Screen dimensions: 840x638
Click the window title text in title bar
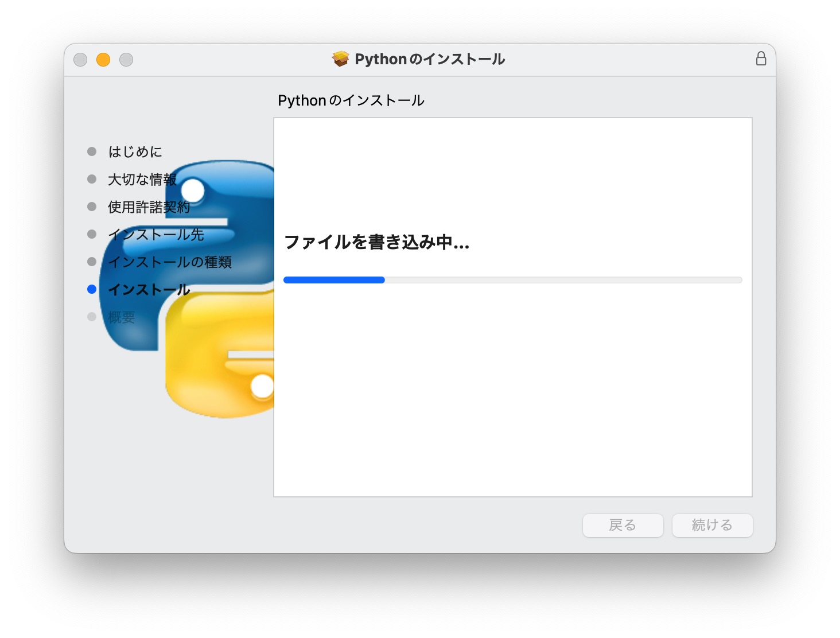[429, 59]
